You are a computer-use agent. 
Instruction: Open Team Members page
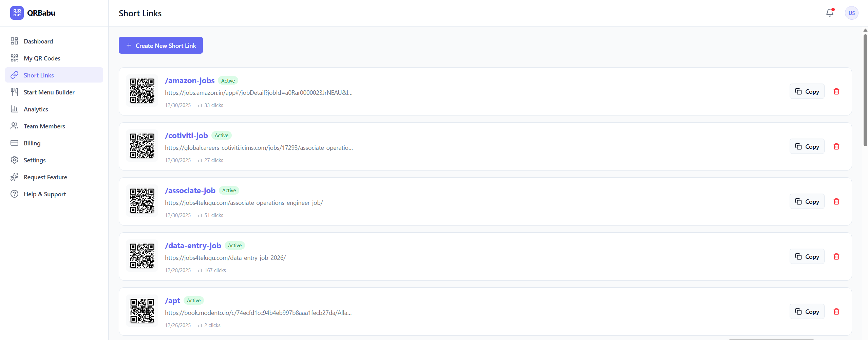[x=44, y=126]
